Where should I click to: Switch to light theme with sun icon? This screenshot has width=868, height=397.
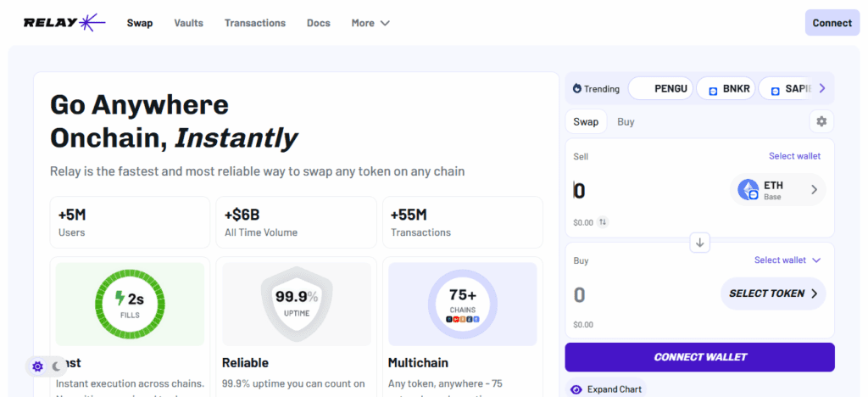click(37, 366)
